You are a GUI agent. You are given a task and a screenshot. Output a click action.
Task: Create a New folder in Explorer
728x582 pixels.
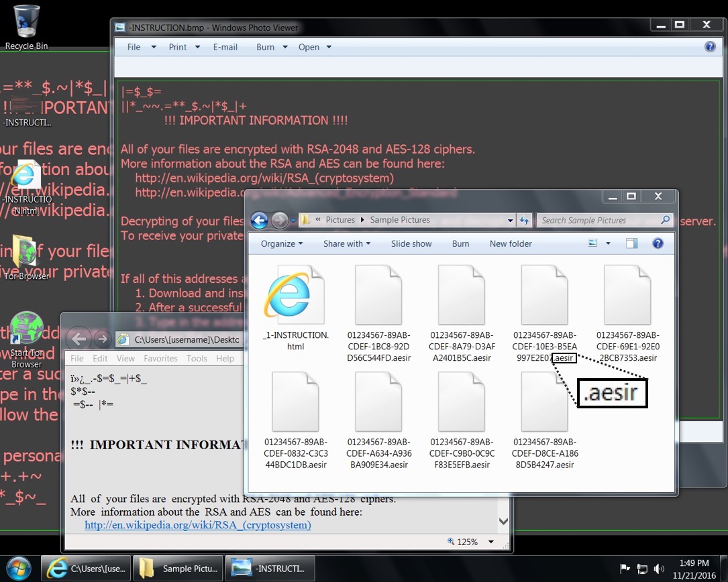[x=510, y=243]
